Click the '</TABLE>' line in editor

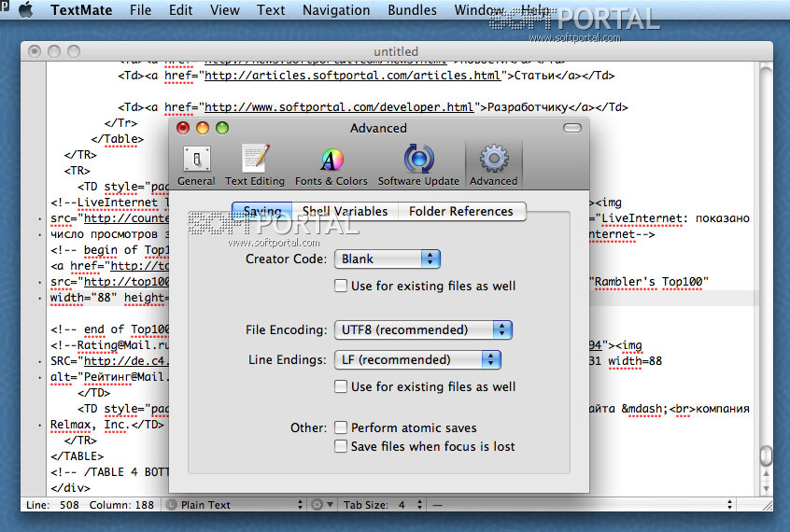point(78,456)
